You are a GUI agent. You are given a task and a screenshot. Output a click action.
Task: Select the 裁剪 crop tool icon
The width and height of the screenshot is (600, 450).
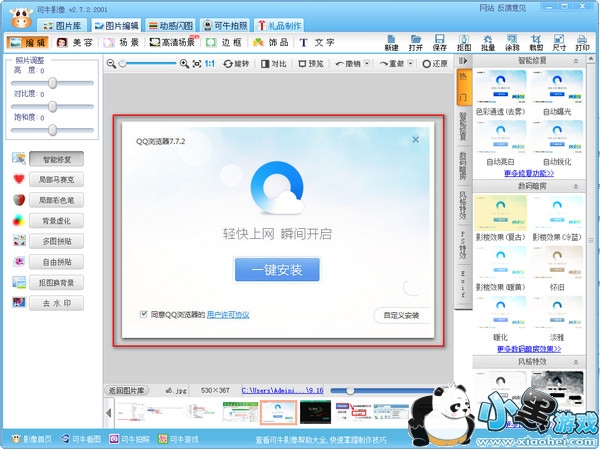(536, 43)
